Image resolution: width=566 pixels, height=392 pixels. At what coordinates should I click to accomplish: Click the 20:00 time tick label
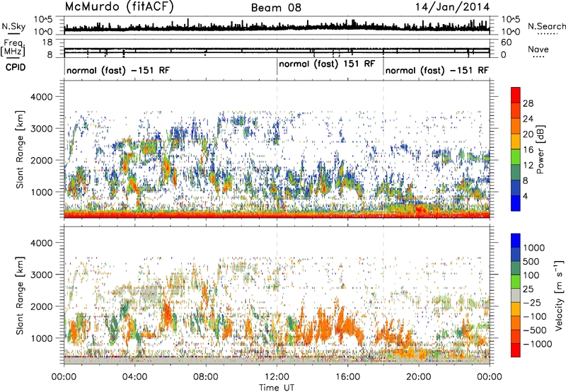click(419, 377)
